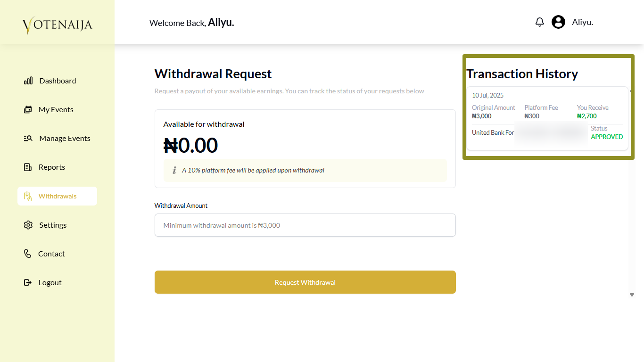Viewport: 644px width, 362px height.
Task: Click the My Events calendar icon
Action: click(x=28, y=110)
